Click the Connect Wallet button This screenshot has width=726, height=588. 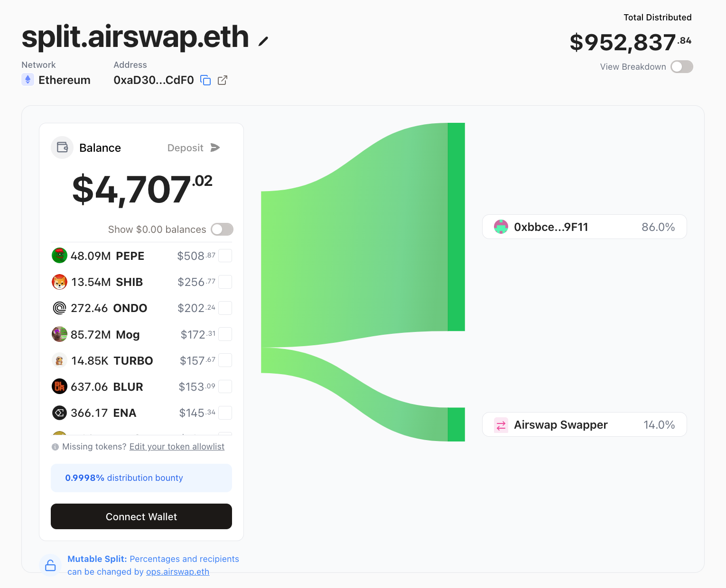pos(141,516)
